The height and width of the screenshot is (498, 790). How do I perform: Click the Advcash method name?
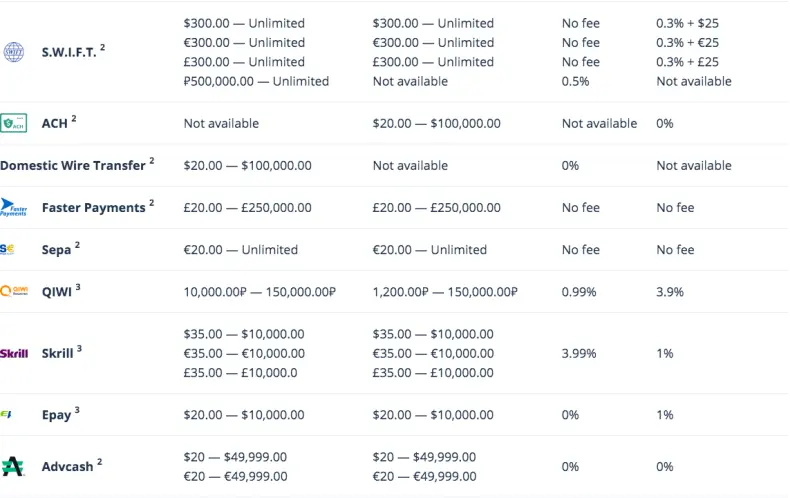click(x=68, y=467)
